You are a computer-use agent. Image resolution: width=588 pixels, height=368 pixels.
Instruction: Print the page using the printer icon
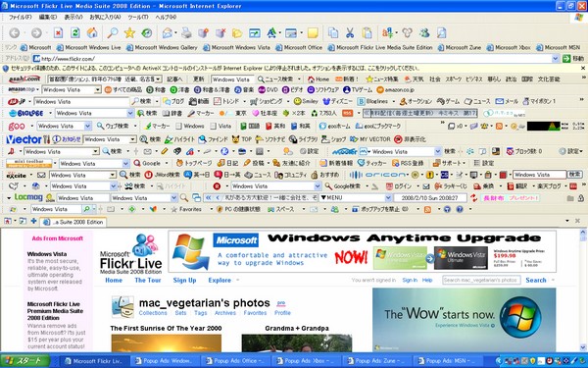(186, 33)
